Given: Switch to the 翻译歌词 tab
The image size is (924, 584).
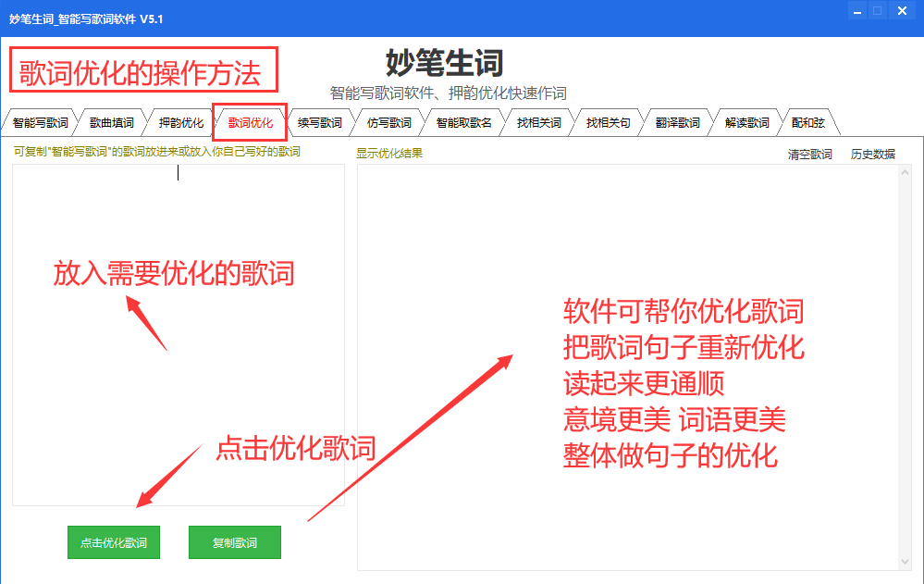Looking at the screenshot, I should coord(678,123).
